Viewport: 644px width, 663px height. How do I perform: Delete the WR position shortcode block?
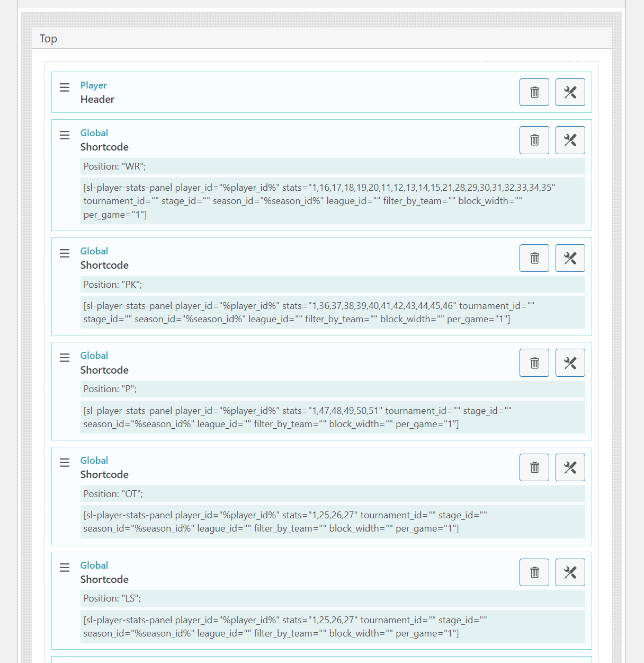tap(534, 140)
